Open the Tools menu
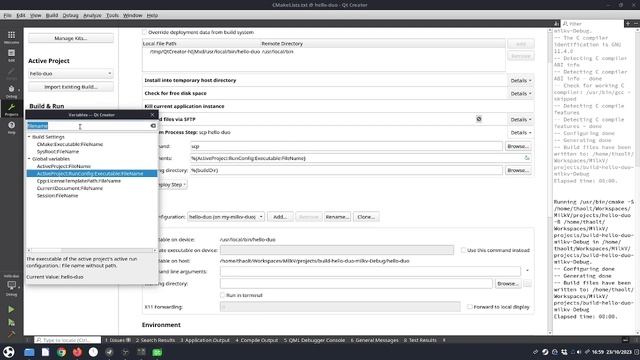640x360 pixels. click(x=112, y=15)
